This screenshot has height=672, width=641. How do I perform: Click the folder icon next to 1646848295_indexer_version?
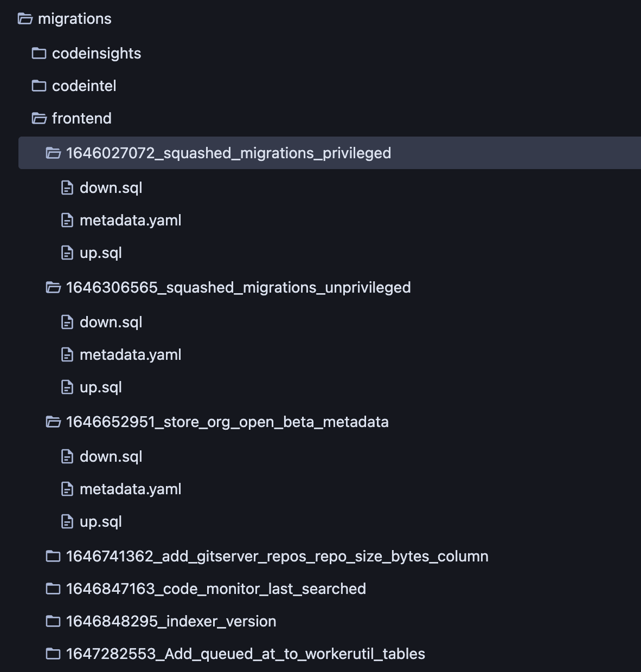pos(53,621)
